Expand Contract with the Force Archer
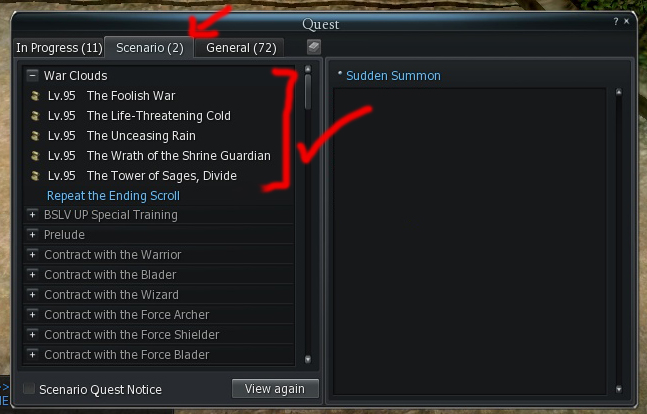This screenshot has width=647, height=414. click(32, 315)
